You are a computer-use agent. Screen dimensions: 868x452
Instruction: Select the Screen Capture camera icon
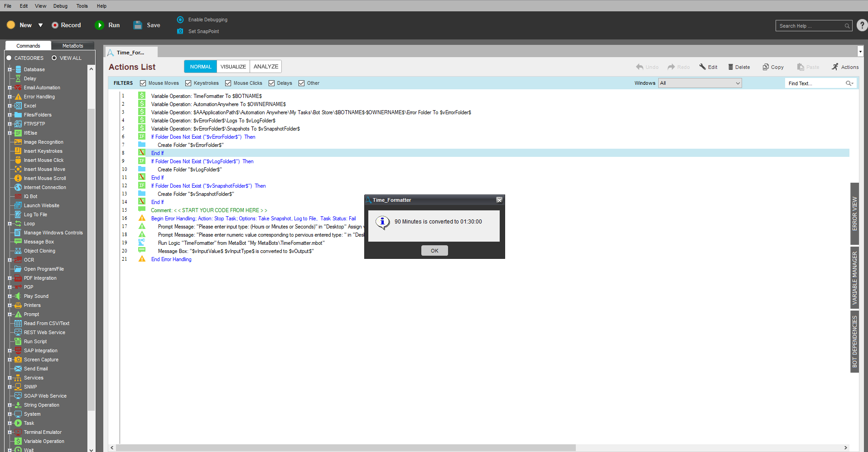click(18, 360)
